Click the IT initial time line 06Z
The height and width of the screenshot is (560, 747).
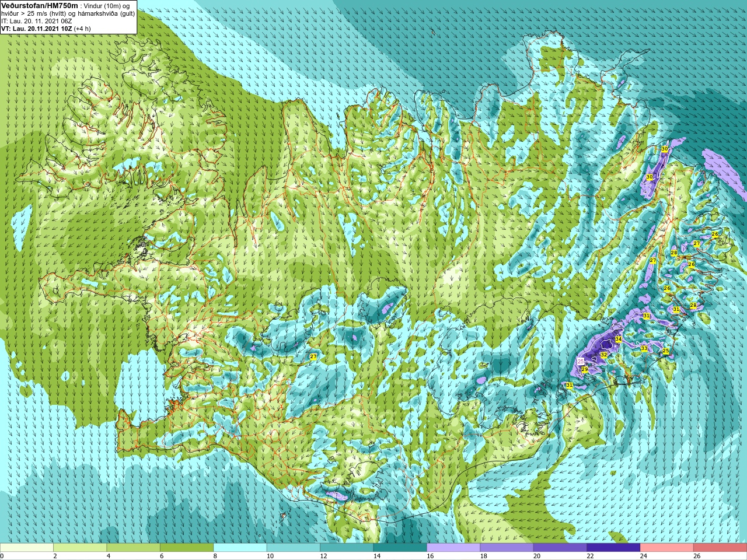(36, 21)
